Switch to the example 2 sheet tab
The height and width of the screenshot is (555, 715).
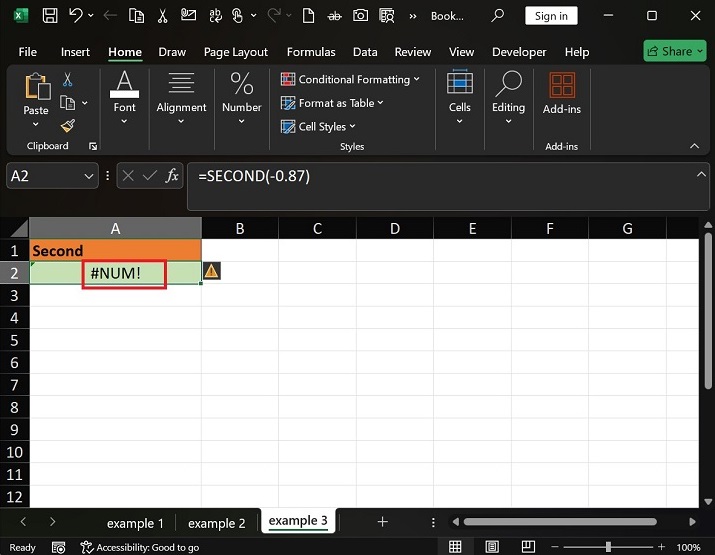(217, 523)
